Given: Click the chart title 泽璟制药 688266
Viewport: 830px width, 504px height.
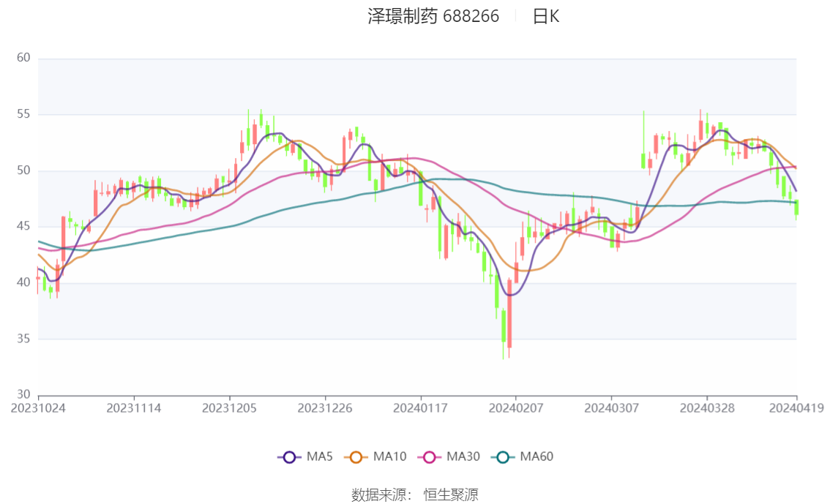Looking at the screenshot, I should 433,17.
